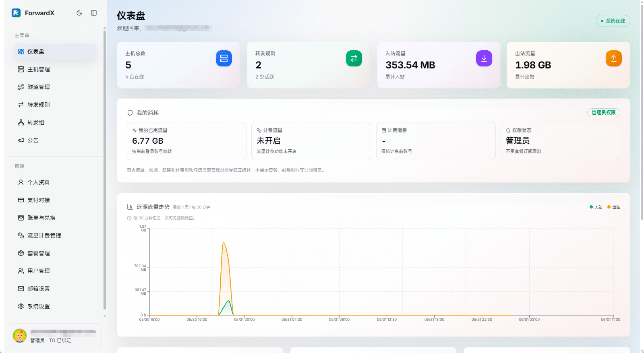Viewport: 644px width, 353px height.
Task: Select the 流量计费管理 label
Action: coord(44,235)
